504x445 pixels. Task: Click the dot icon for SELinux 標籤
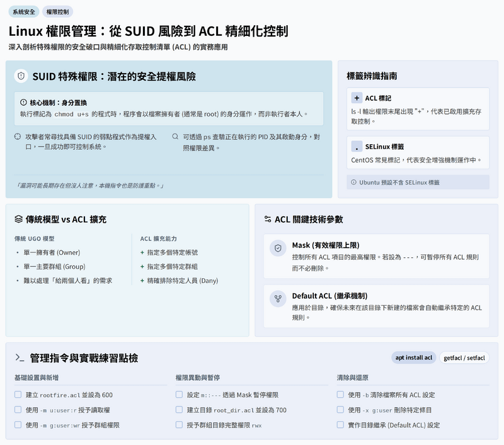(x=357, y=146)
